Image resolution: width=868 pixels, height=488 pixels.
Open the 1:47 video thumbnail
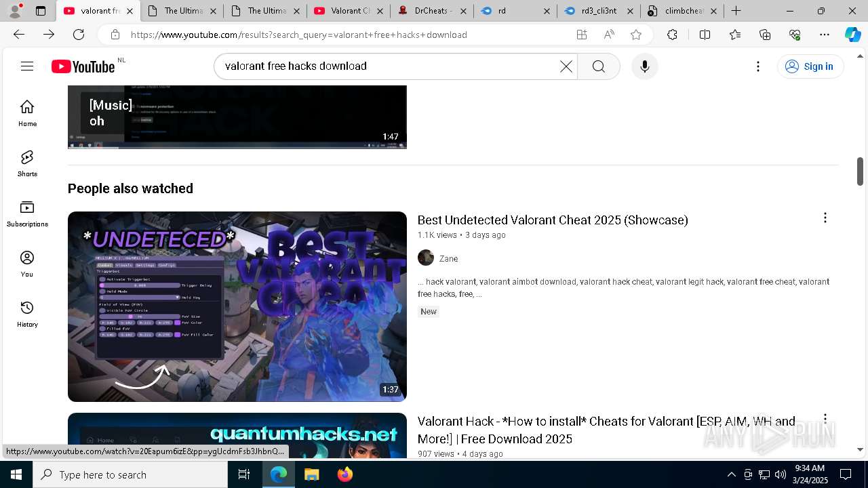tap(237, 117)
